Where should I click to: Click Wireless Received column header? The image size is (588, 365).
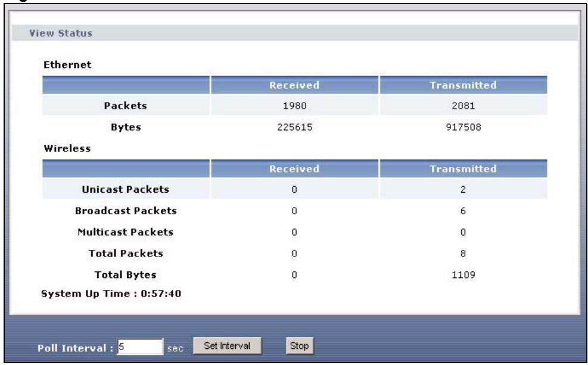tap(294, 169)
